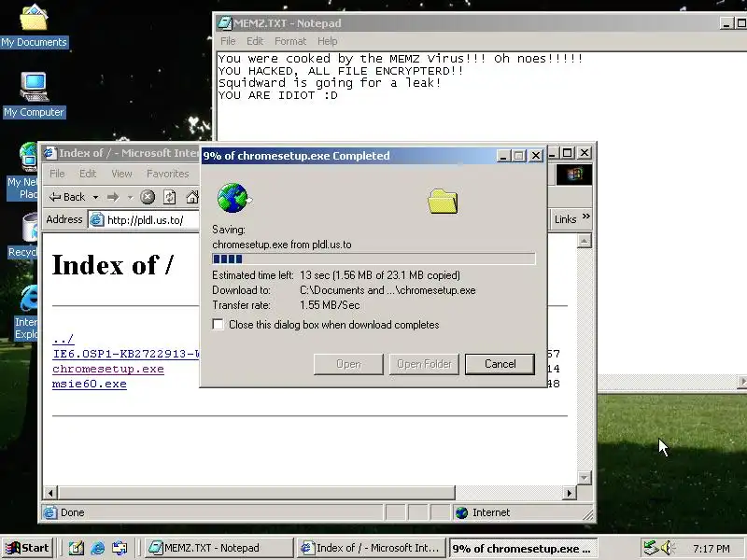Click the network connection tray icon
747x560 pixels.
click(650, 548)
